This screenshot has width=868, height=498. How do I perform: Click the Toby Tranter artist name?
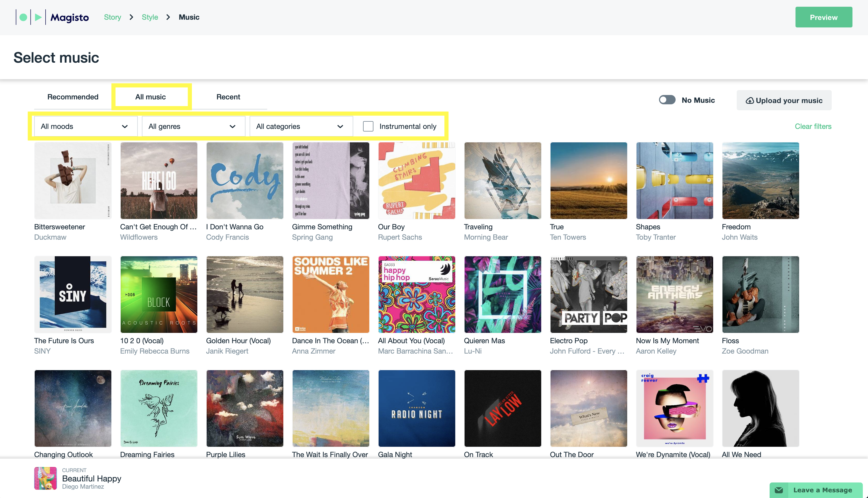tap(656, 237)
